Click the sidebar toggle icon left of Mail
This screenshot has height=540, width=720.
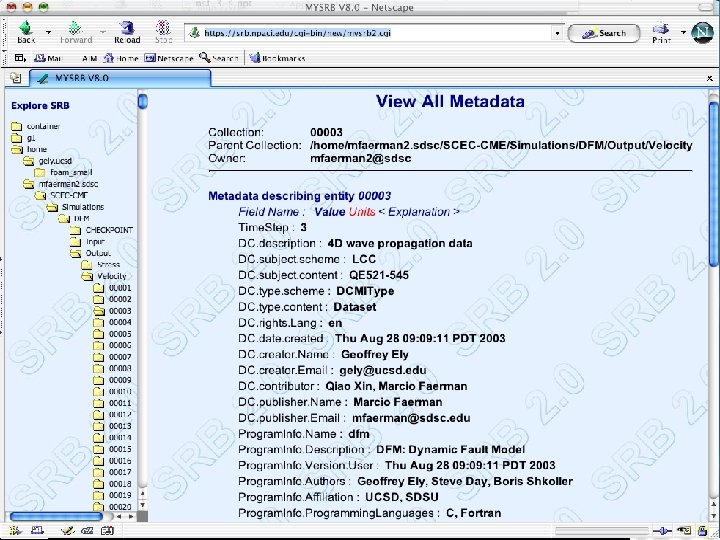[20, 58]
